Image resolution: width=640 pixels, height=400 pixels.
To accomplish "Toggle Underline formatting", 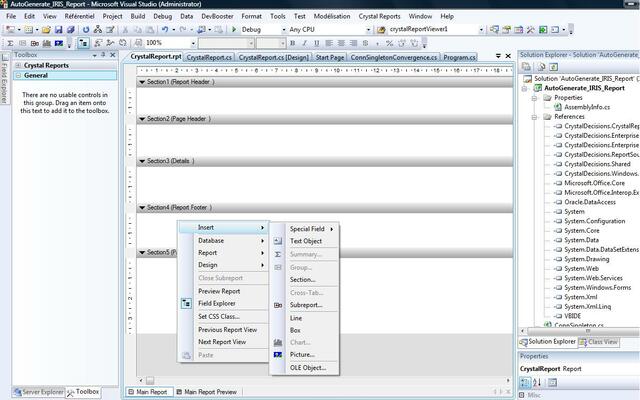I will coord(316,43).
